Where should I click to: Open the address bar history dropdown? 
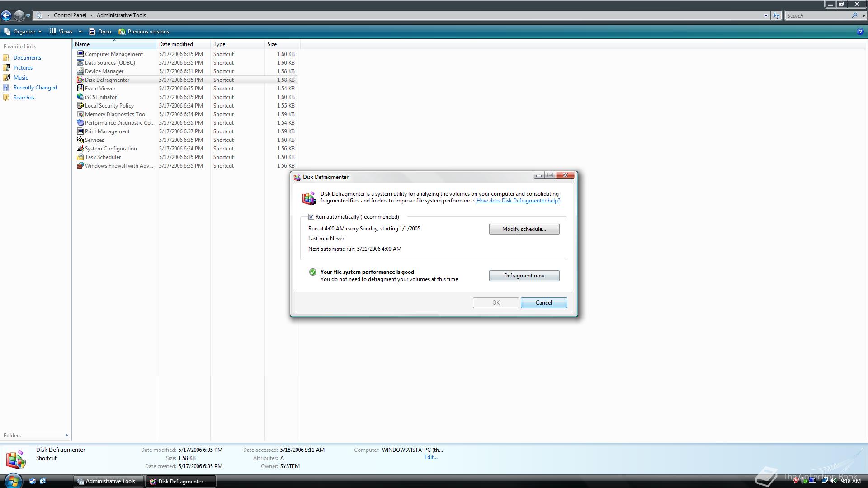[766, 15]
